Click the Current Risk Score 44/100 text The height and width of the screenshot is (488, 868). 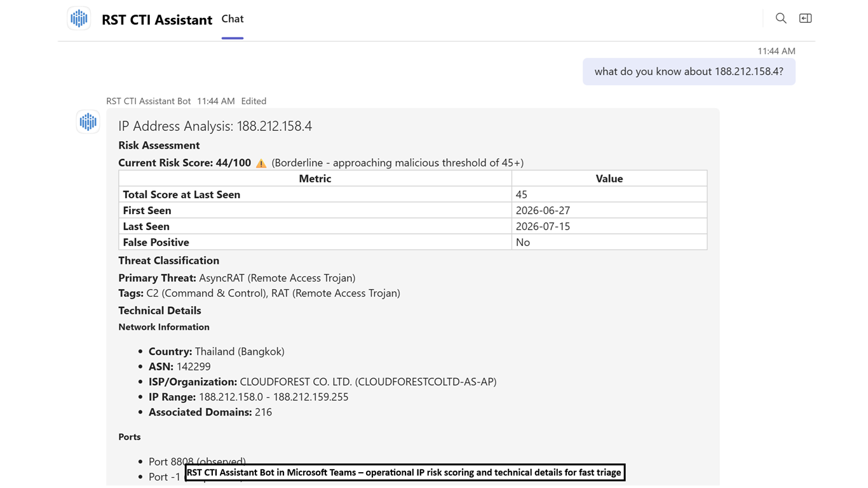tap(184, 163)
